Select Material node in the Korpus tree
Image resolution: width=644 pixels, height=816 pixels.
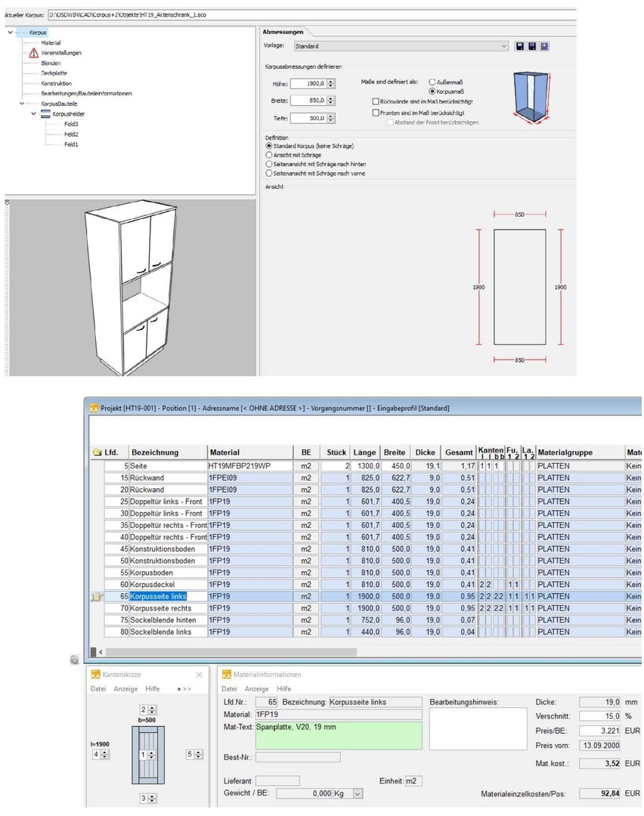[51, 42]
